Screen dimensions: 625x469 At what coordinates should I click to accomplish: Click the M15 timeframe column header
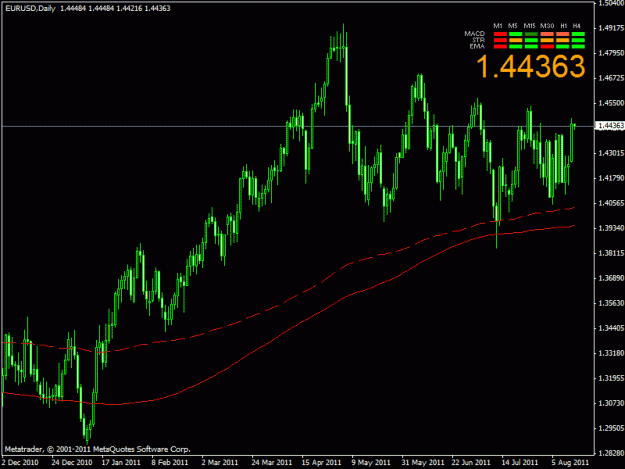[530, 26]
